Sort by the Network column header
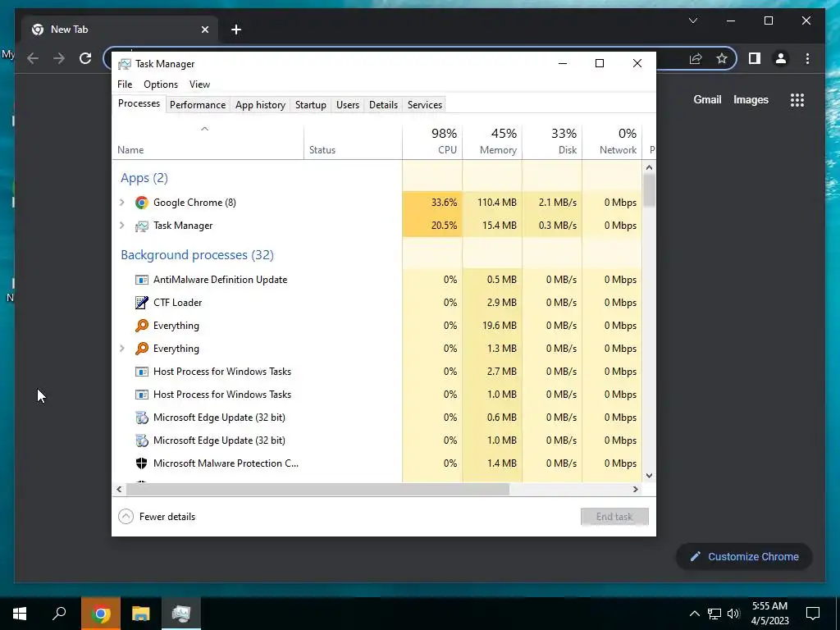Screen dimensions: 840x630 (612, 142)
